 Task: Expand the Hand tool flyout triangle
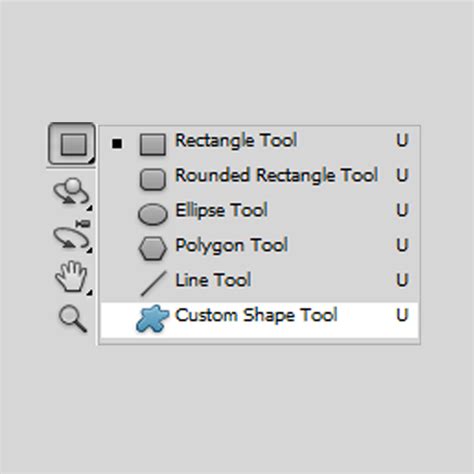89,293
